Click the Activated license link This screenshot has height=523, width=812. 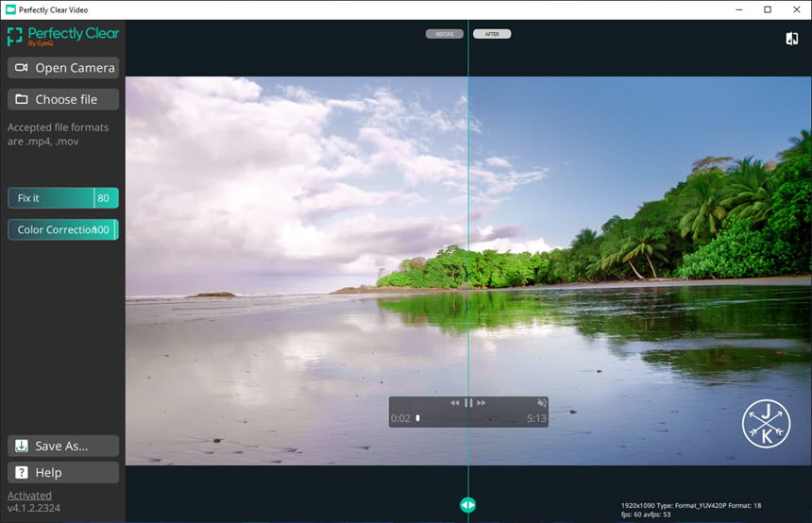(x=29, y=496)
